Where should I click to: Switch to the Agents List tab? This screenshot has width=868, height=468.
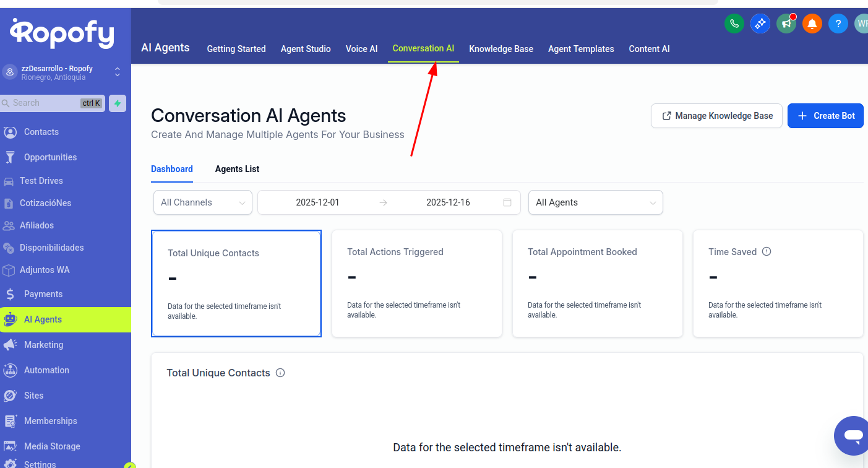[237, 169]
